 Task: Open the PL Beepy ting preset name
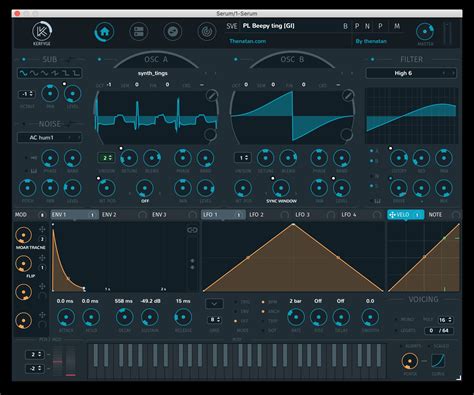coord(268,26)
